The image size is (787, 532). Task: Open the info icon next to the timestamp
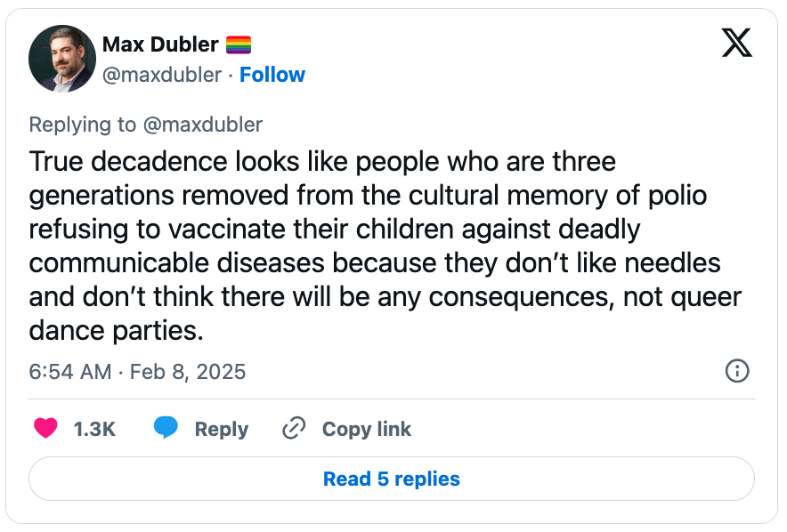point(737,371)
